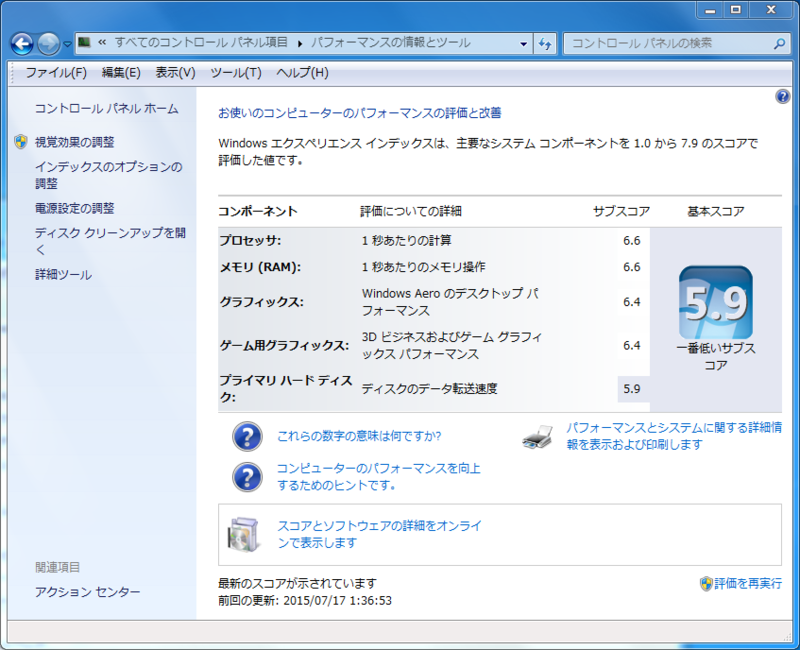Open アクション センター under 関連項目
The image size is (800, 650).
(x=87, y=592)
